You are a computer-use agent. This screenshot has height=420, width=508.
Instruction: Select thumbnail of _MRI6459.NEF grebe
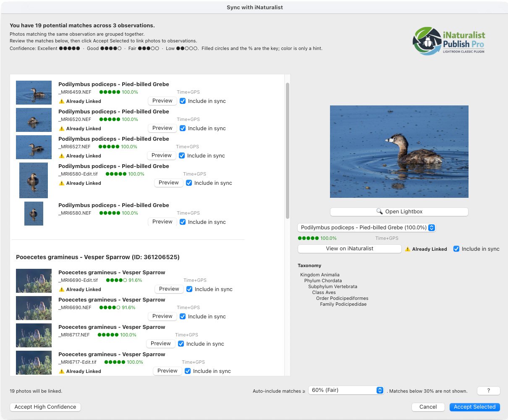pyautogui.click(x=34, y=92)
